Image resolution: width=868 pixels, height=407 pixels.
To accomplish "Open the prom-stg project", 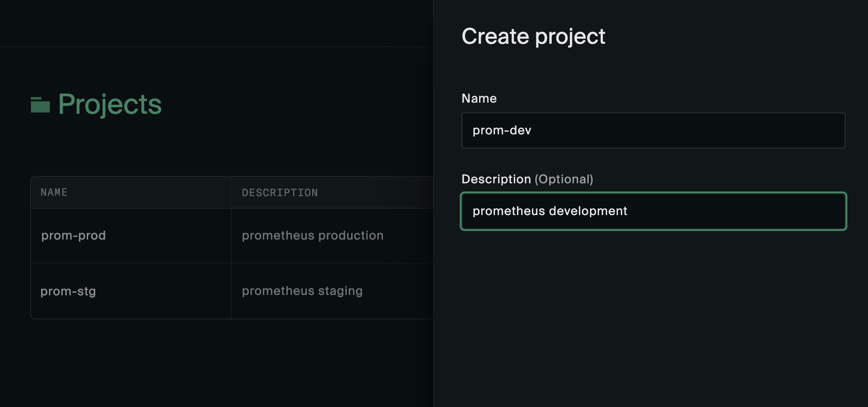I will coord(68,291).
